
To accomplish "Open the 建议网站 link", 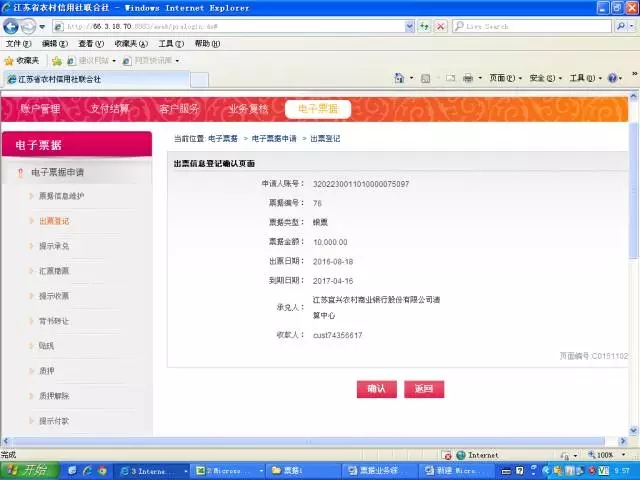I will click(91, 61).
